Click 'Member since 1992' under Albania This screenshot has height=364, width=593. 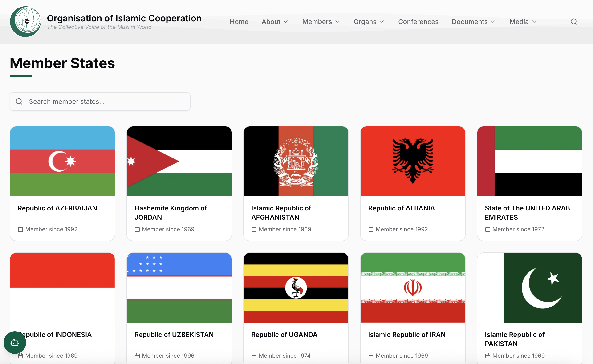pos(402,229)
